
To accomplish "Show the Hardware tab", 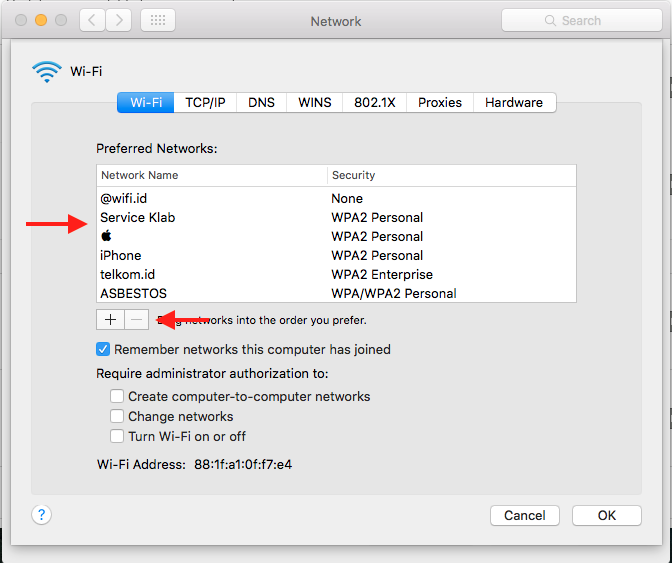I will coord(514,102).
